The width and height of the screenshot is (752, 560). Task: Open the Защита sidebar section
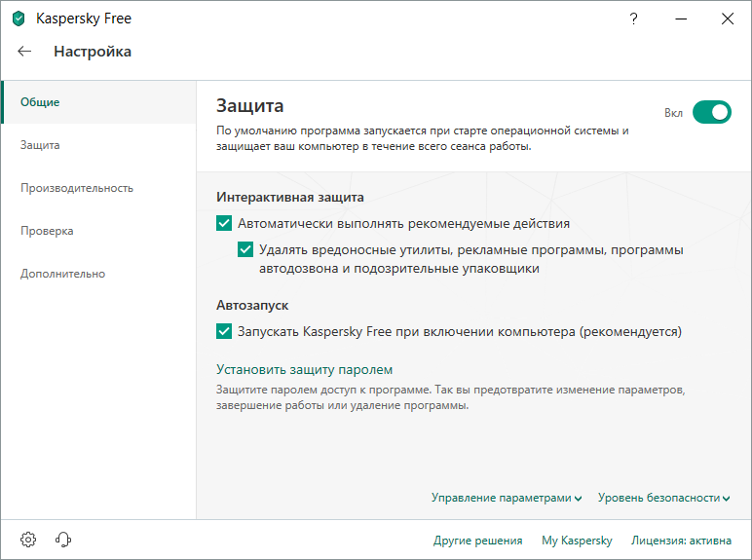tap(40, 145)
